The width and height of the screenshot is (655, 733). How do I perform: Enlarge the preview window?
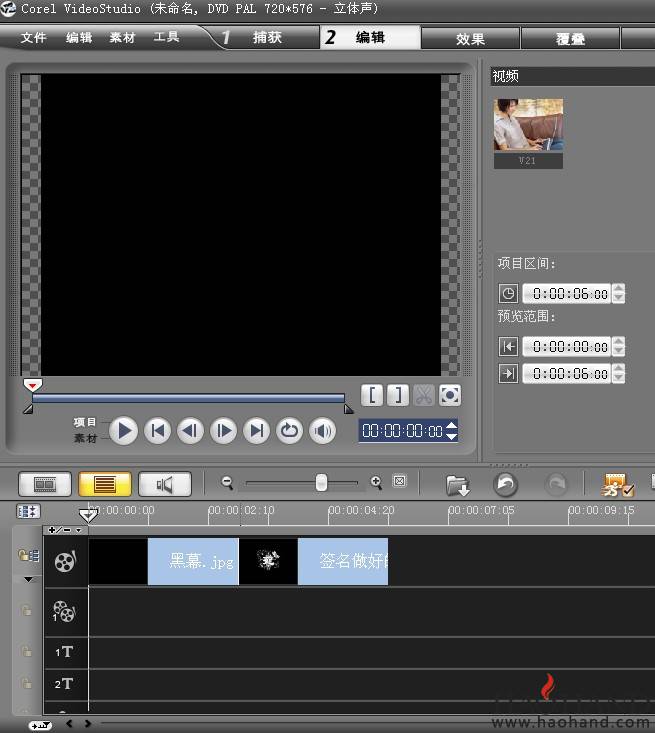(x=450, y=395)
